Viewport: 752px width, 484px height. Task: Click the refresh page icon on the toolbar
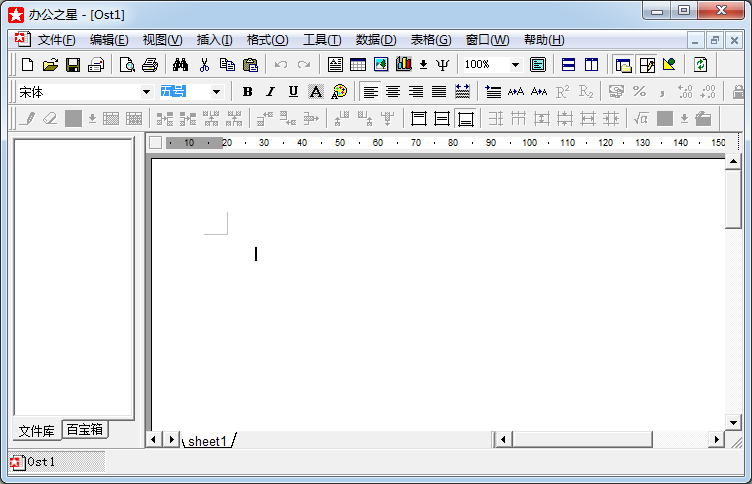click(701, 65)
